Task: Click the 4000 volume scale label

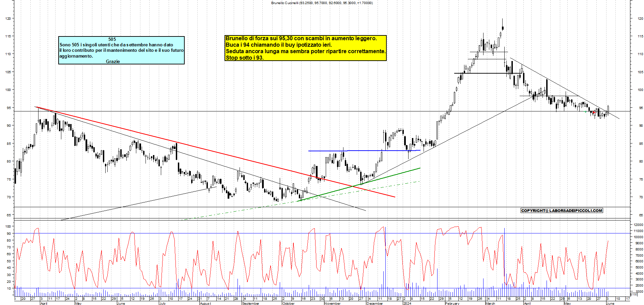Action: tap(639, 273)
